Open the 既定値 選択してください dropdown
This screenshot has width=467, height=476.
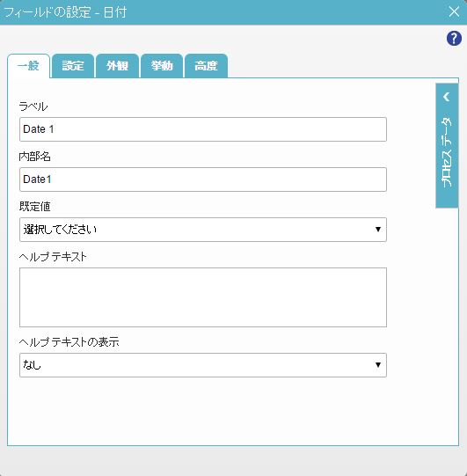click(x=203, y=230)
